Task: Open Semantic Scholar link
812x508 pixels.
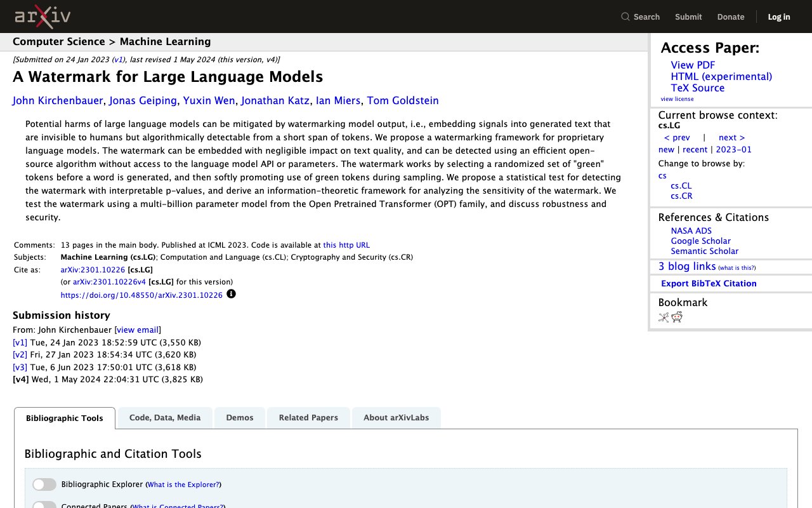Action: pos(705,251)
